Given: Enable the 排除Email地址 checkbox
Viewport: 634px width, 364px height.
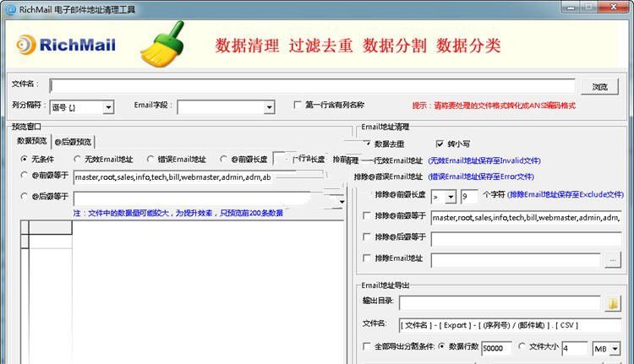Looking at the screenshot, I should pyautogui.click(x=367, y=258).
